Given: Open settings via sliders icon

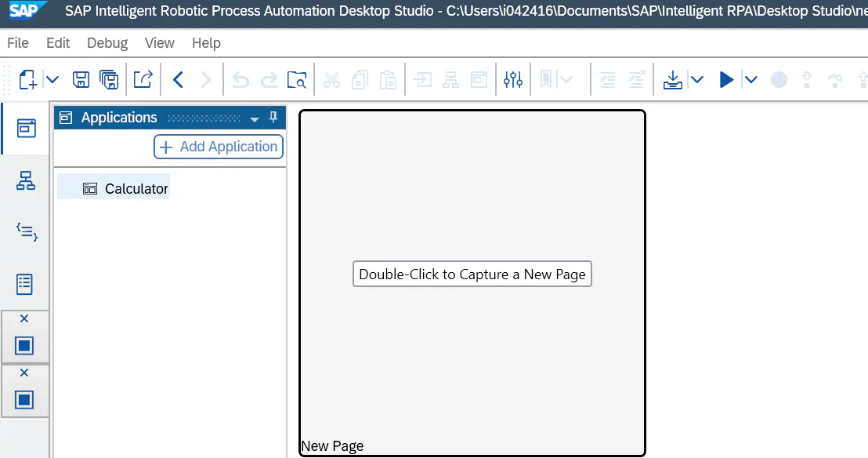Looking at the screenshot, I should tap(513, 80).
